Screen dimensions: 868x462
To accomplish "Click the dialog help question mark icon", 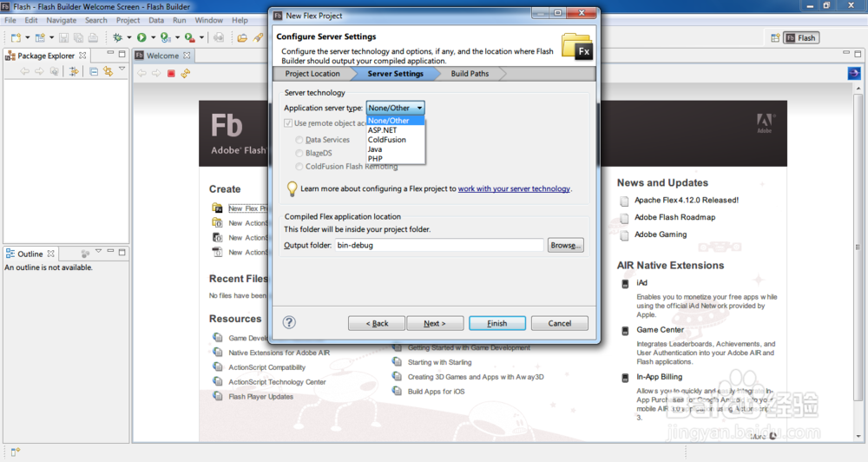I will (289, 322).
